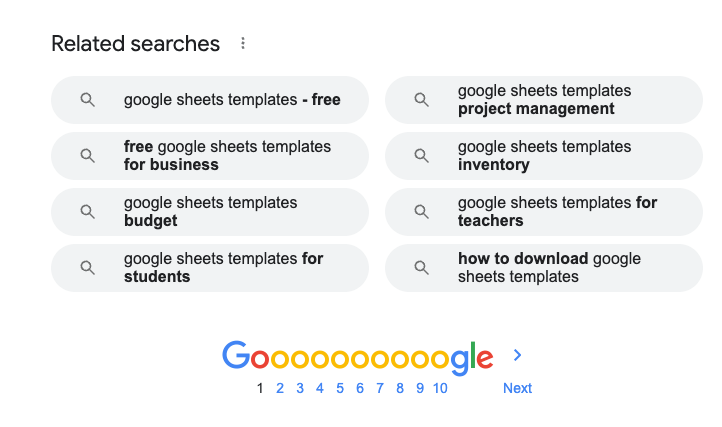Click magnifier icon beside 'budget' suggestion
This screenshot has width=722, height=427.
tap(87, 212)
